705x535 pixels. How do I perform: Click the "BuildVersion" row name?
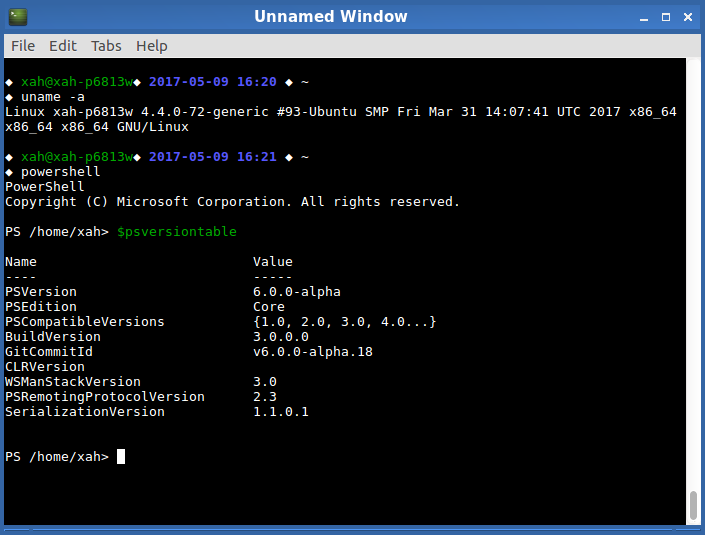click(x=53, y=337)
